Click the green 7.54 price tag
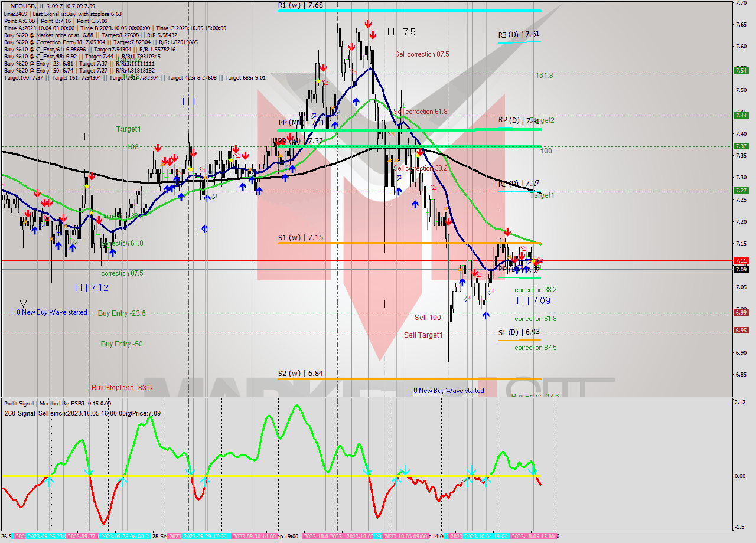 click(x=741, y=70)
